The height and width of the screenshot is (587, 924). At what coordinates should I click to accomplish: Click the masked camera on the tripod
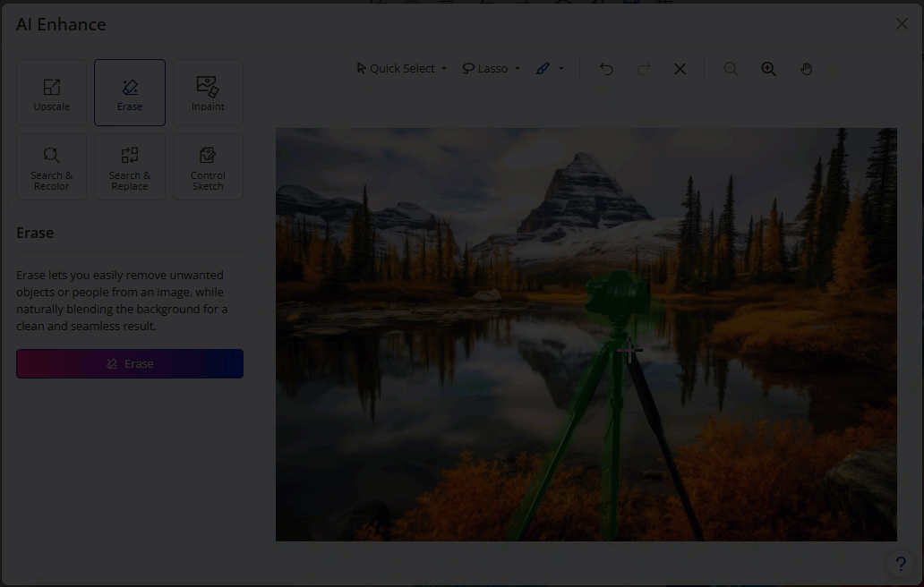pyautogui.click(x=619, y=294)
